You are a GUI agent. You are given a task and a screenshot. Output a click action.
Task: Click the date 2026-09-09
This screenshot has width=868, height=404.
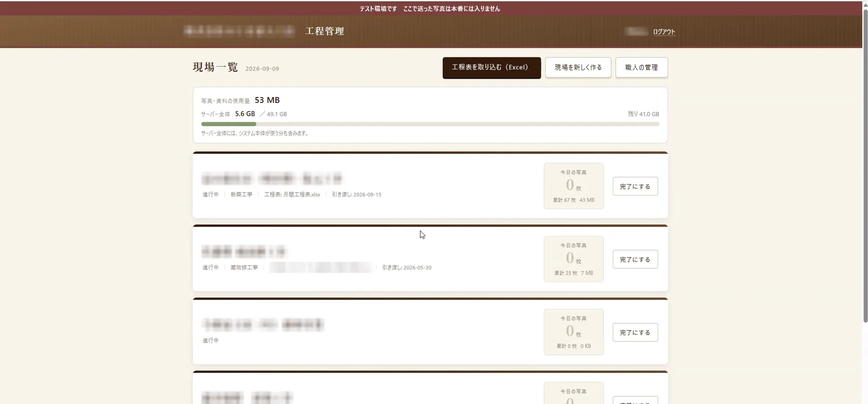[x=262, y=69]
